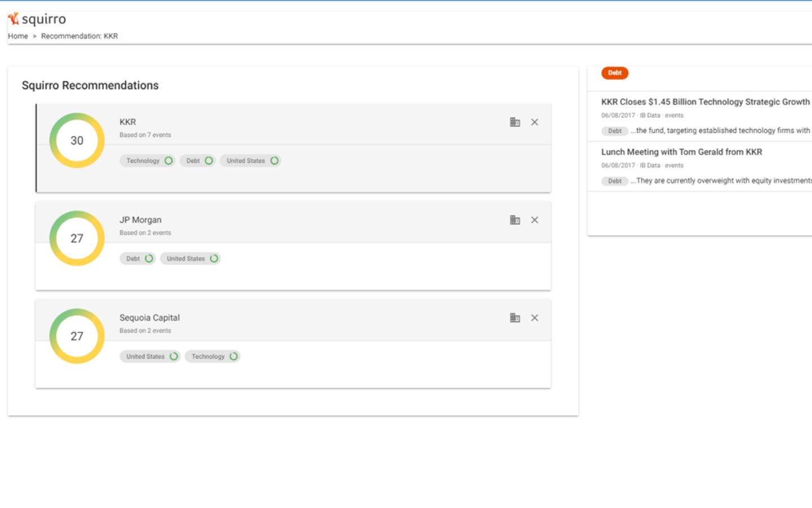The height and width of the screenshot is (508, 812).
Task: Click 'Based on 2 events' under JP Morgan
Action: pos(145,233)
